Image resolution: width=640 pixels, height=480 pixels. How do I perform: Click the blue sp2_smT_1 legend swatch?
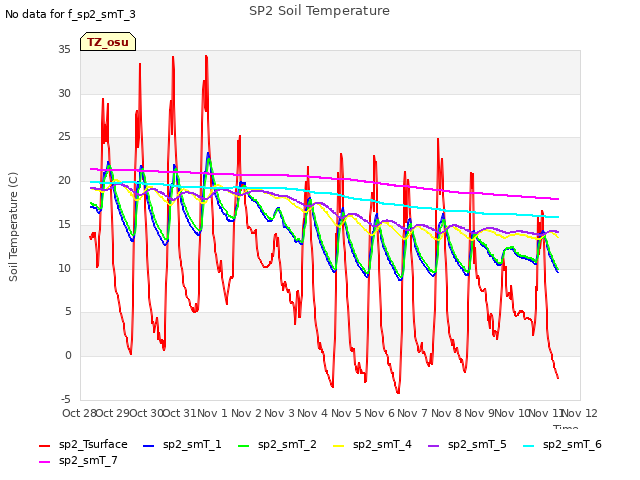point(149,446)
